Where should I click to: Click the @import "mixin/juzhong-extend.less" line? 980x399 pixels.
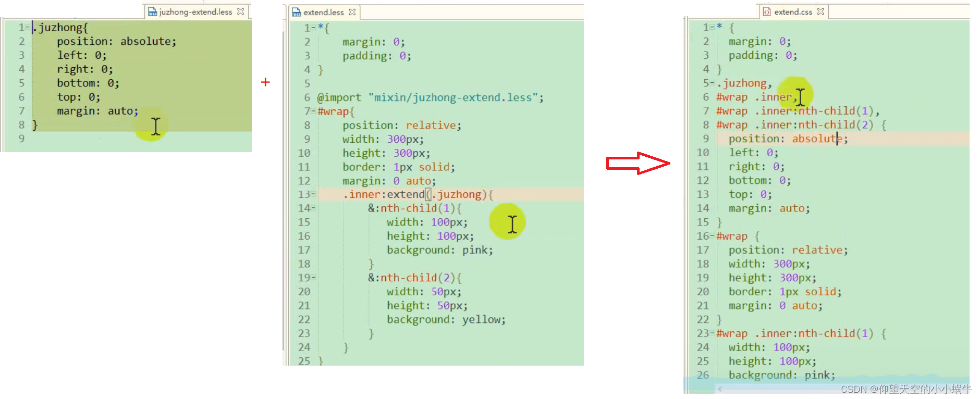point(431,97)
